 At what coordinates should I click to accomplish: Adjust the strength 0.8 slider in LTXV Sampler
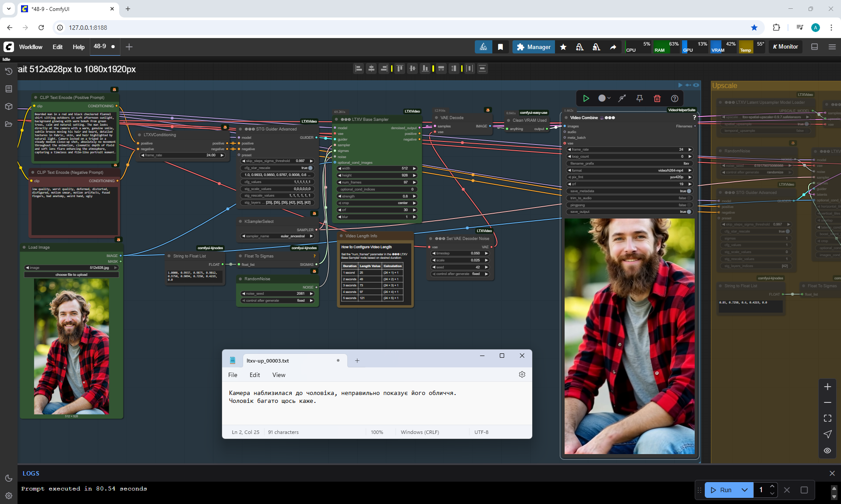click(377, 196)
